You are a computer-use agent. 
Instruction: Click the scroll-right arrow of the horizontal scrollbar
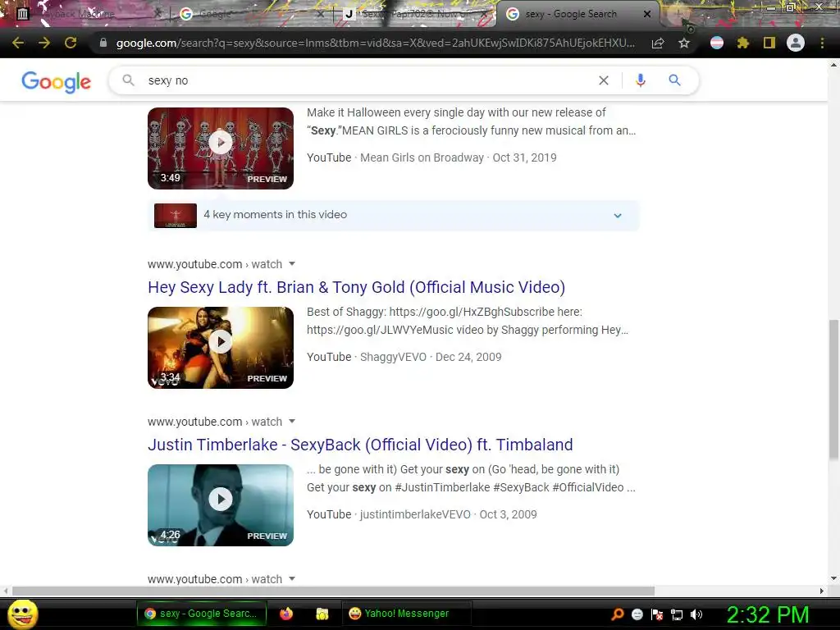pyautogui.click(x=822, y=591)
